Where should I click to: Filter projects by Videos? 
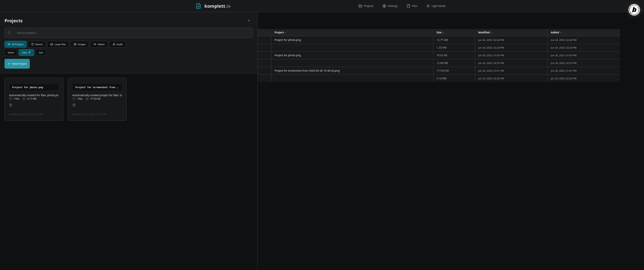point(99,44)
